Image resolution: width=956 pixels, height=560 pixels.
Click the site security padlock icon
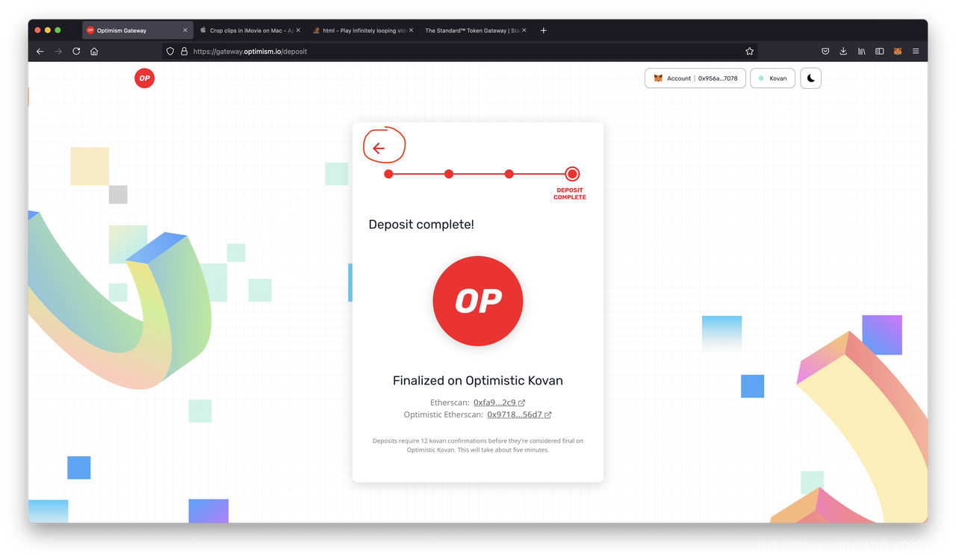coord(184,52)
